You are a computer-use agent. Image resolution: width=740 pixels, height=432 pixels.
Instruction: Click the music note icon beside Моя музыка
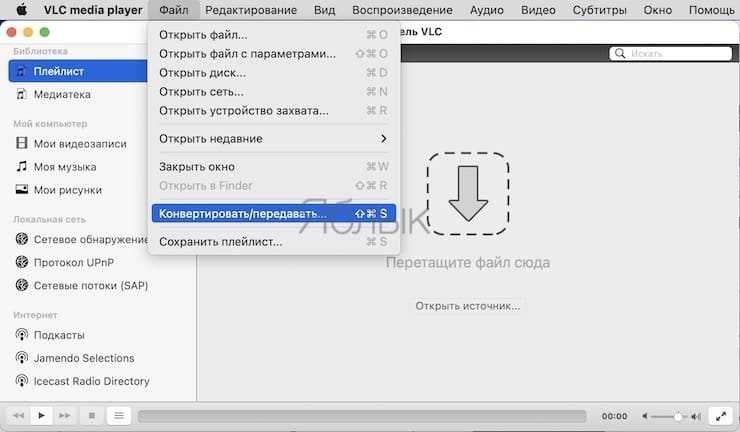[22, 166]
